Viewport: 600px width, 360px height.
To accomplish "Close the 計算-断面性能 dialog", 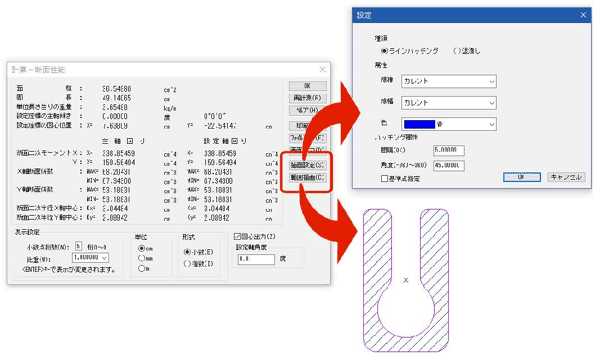I will [x=322, y=69].
